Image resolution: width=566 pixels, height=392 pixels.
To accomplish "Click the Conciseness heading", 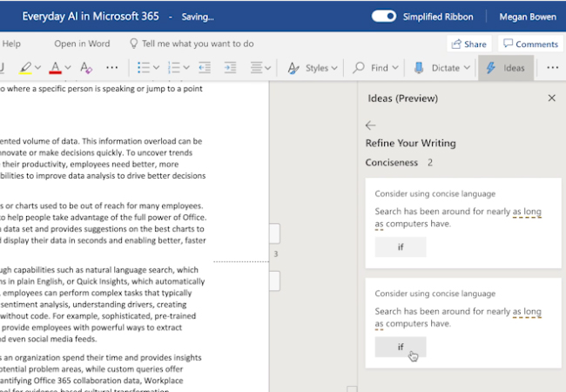I will click(391, 162).
